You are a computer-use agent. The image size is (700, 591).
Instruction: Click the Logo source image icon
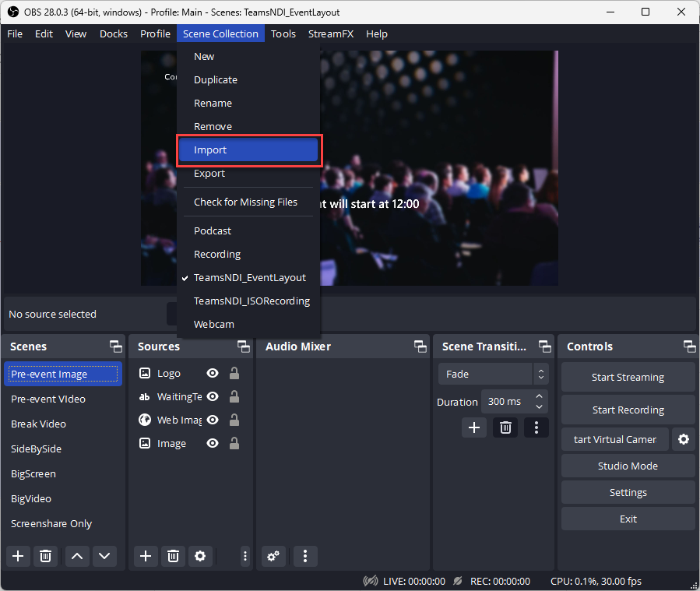point(145,373)
